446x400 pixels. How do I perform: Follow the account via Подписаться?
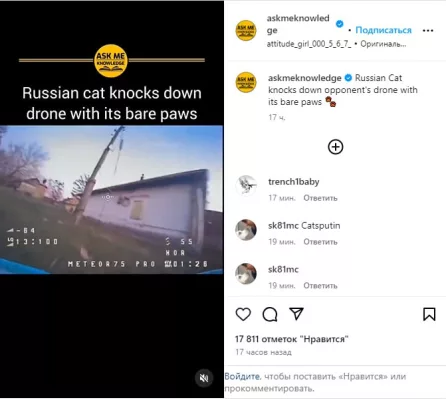(x=383, y=30)
